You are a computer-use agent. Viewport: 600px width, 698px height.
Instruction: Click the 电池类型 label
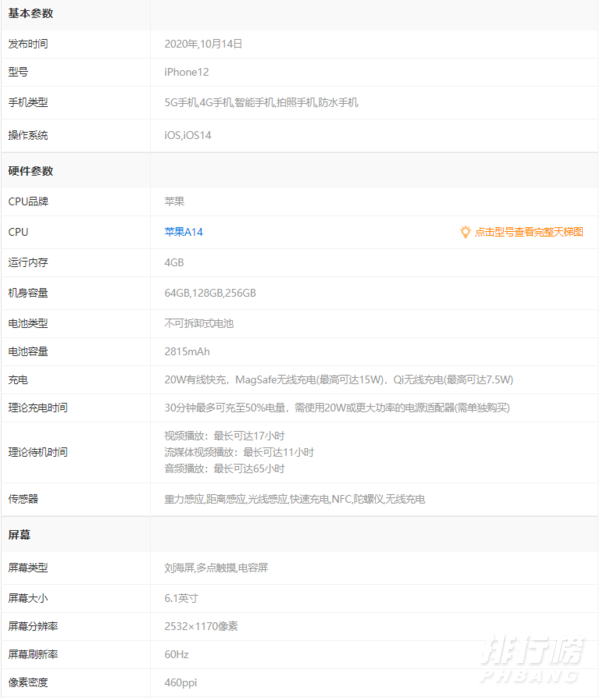coord(28,323)
